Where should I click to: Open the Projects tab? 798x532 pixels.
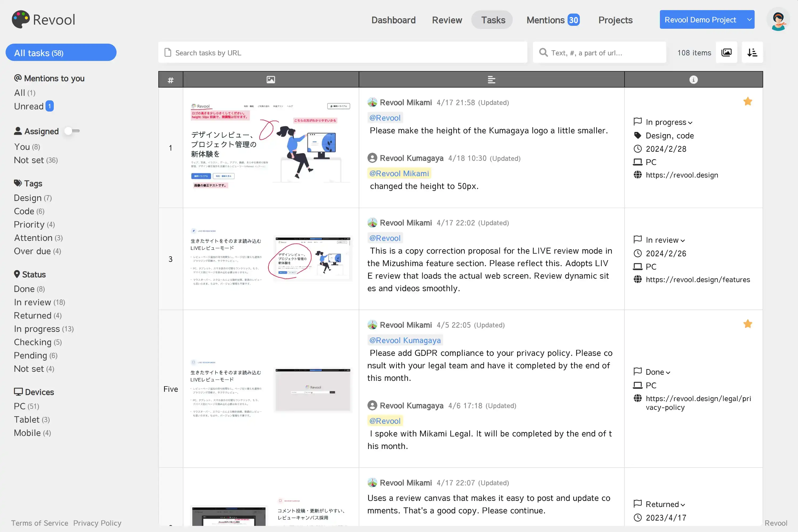[615, 20]
